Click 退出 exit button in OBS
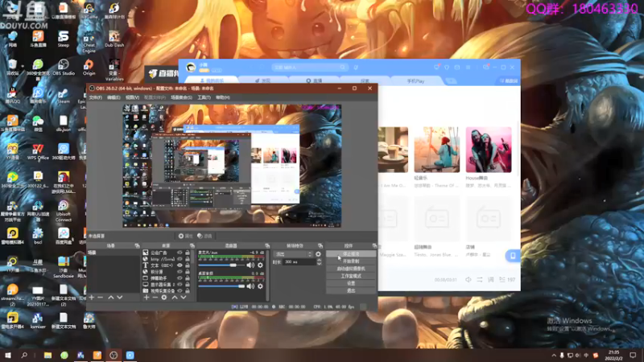 (351, 290)
